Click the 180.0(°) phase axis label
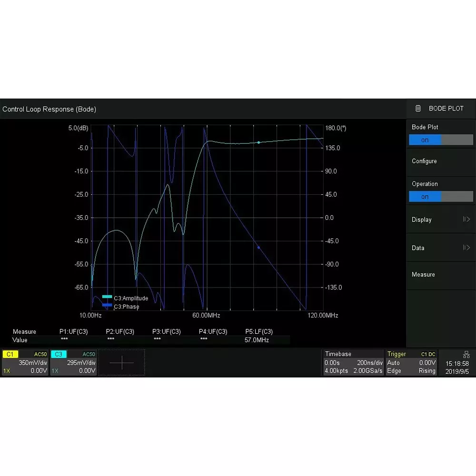The height and width of the screenshot is (476, 476). 336,128
